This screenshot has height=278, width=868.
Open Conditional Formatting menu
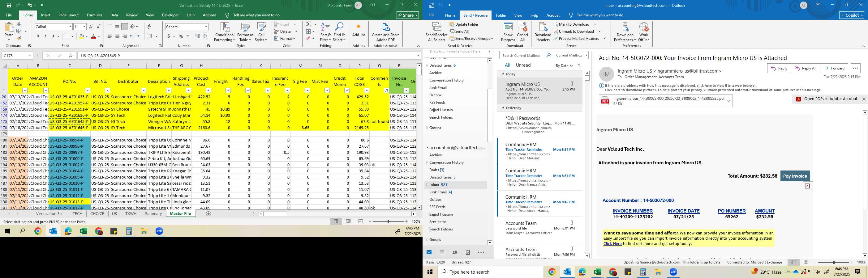tap(225, 32)
